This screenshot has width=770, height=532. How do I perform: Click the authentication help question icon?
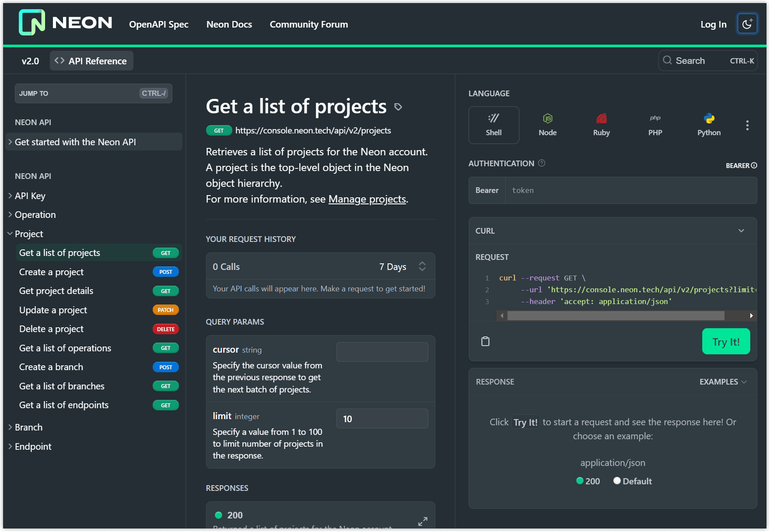[x=542, y=163]
